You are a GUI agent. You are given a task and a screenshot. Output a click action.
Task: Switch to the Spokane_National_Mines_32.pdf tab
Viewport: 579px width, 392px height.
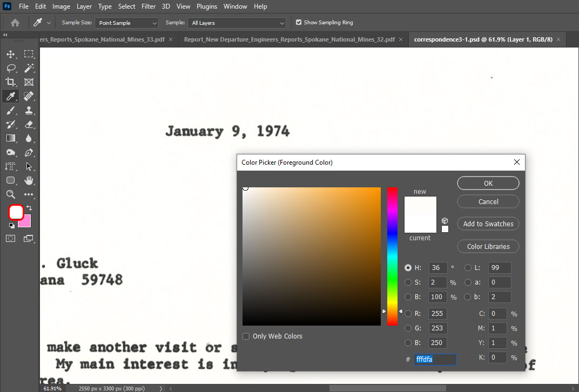pyautogui.click(x=289, y=39)
